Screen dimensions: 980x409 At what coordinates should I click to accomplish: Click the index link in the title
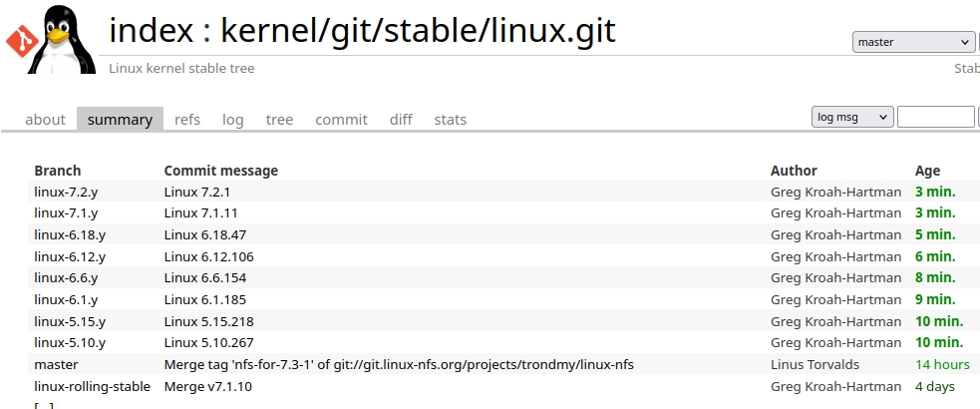pyautogui.click(x=152, y=30)
